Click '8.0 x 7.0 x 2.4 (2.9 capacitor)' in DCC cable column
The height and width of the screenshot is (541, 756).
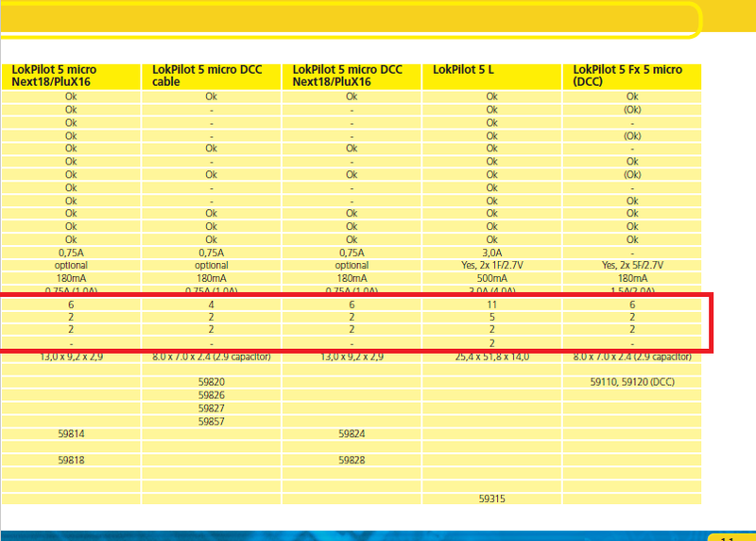211,358
